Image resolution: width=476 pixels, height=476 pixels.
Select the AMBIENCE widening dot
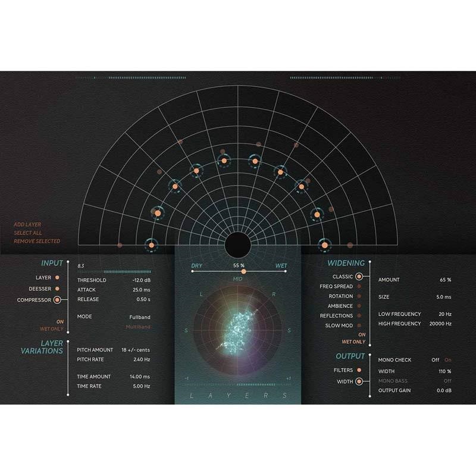click(359, 306)
